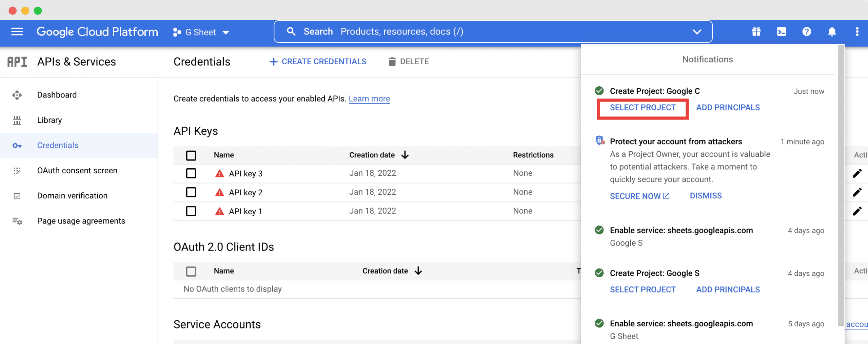The width and height of the screenshot is (868, 344).
Task: Open API key 1 name link
Action: click(x=245, y=212)
